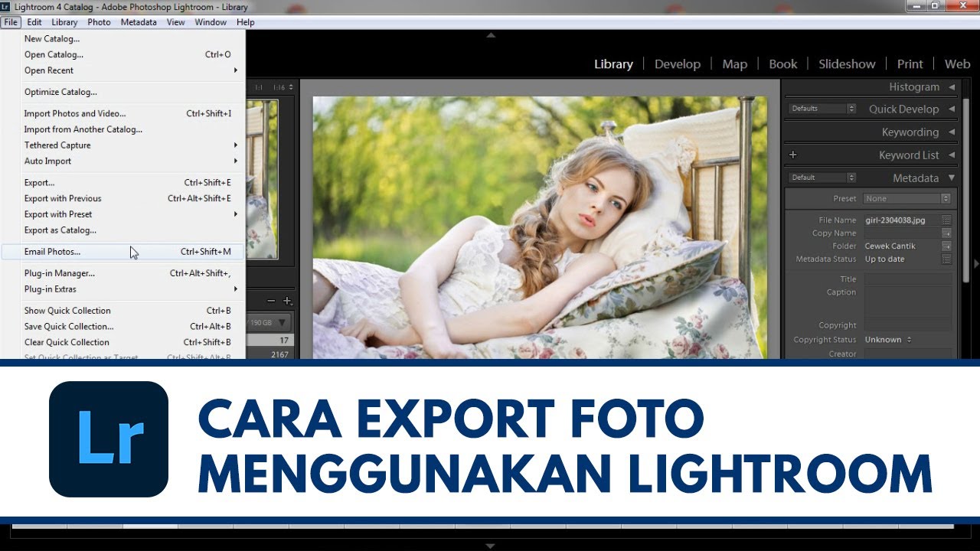Select Email Photos... menu item
This screenshot has width=980, height=551.
click(122, 252)
